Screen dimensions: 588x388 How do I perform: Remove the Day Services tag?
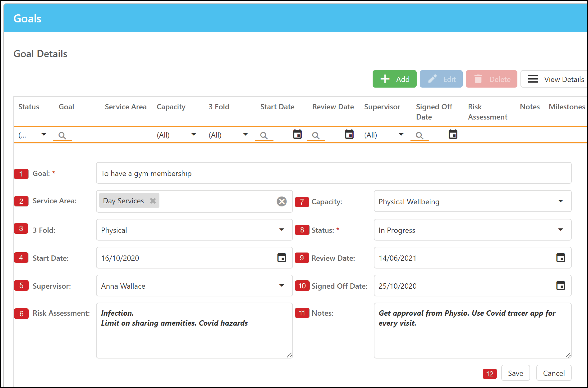153,201
